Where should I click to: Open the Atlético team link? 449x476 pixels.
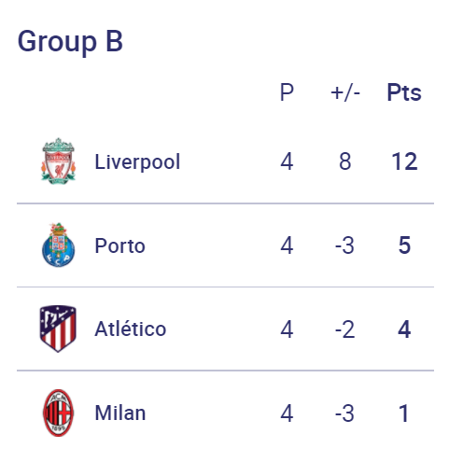pos(131,329)
